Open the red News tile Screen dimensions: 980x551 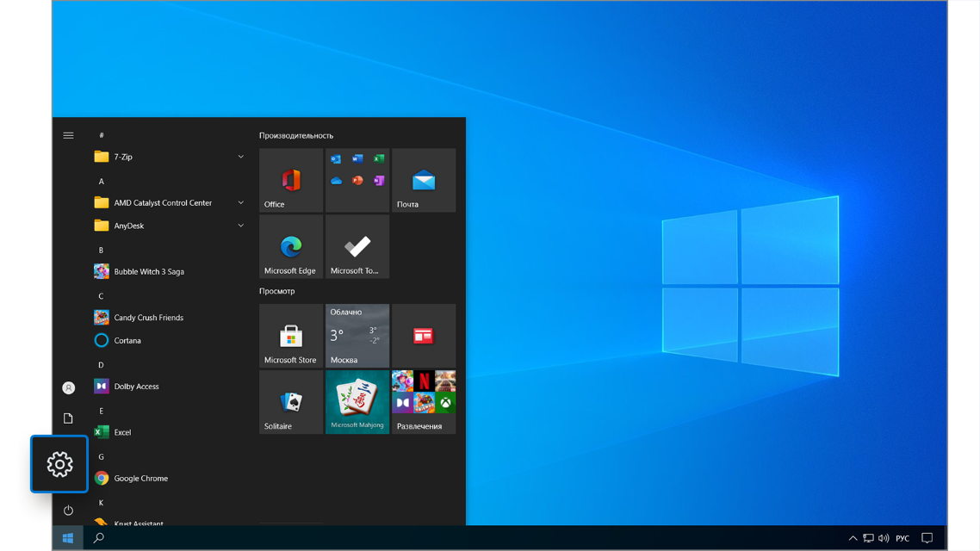(424, 336)
